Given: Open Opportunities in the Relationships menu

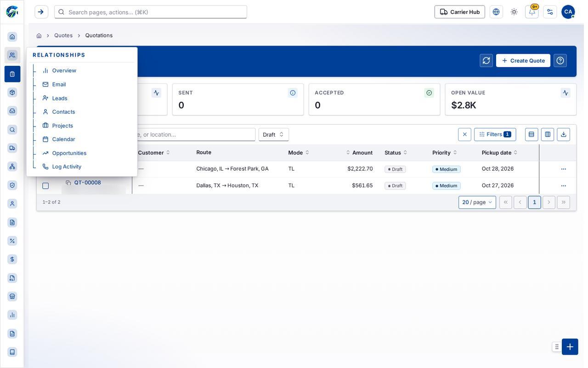Looking at the screenshot, I should pyautogui.click(x=69, y=153).
